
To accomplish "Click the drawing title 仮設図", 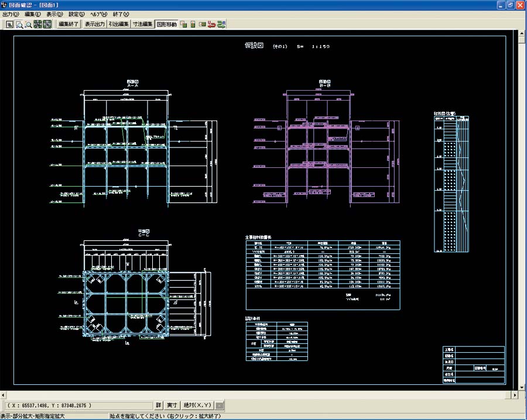I will (x=254, y=46).
